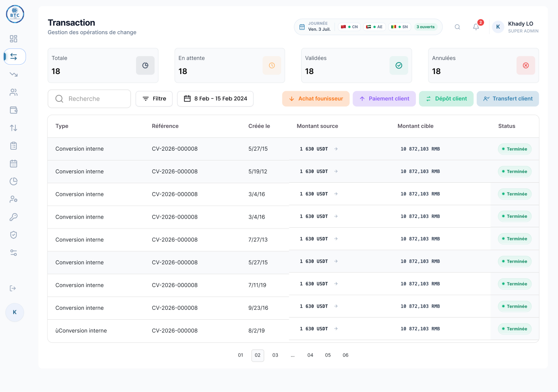Viewport: 558px width, 392px height.
Task: Click the row dated 5/19/12
Action: click(293, 172)
